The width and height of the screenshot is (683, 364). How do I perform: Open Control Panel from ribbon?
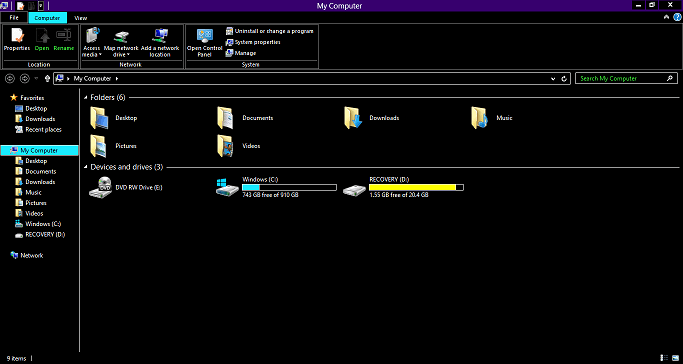click(204, 42)
